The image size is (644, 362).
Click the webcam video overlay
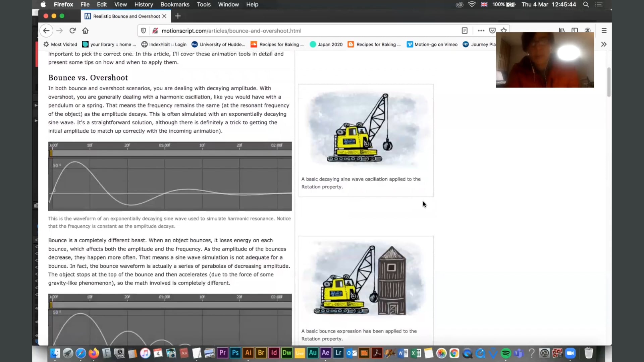click(545, 60)
